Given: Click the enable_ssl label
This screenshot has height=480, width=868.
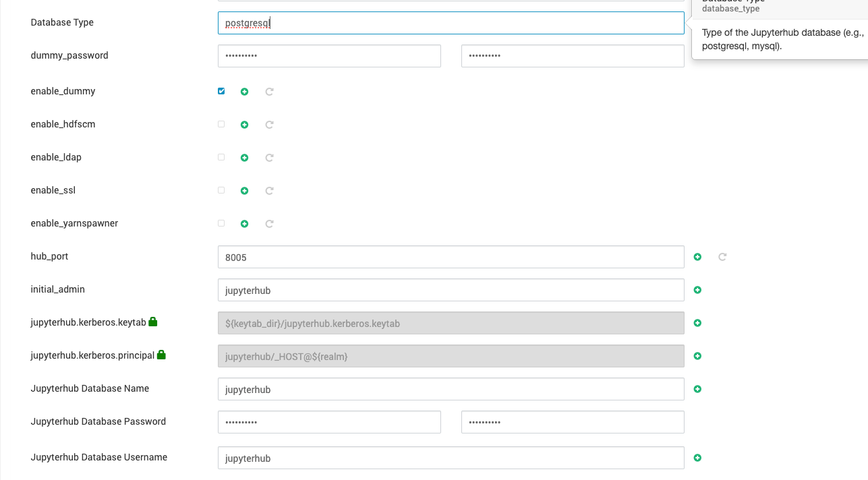Looking at the screenshot, I should click(x=53, y=190).
